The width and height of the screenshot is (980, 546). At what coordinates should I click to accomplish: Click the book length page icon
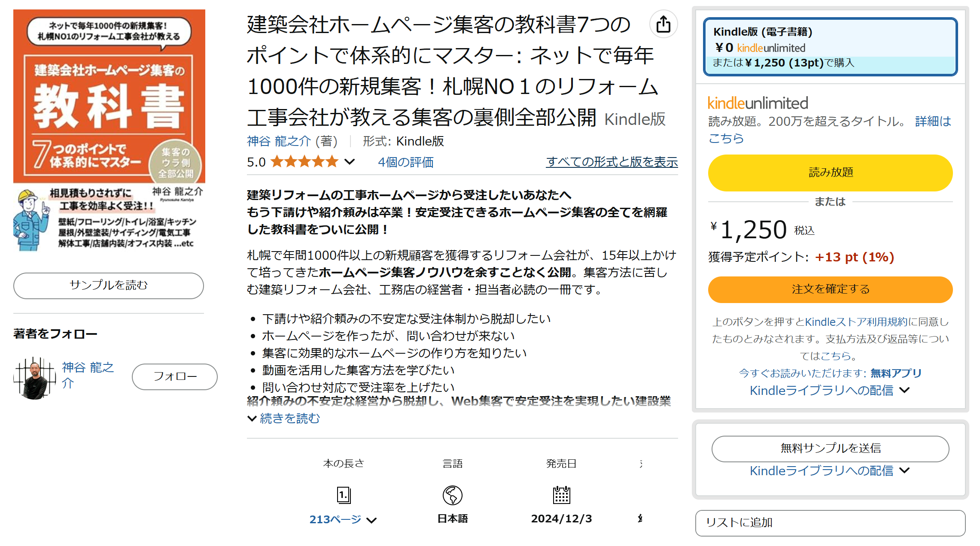click(x=344, y=495)
